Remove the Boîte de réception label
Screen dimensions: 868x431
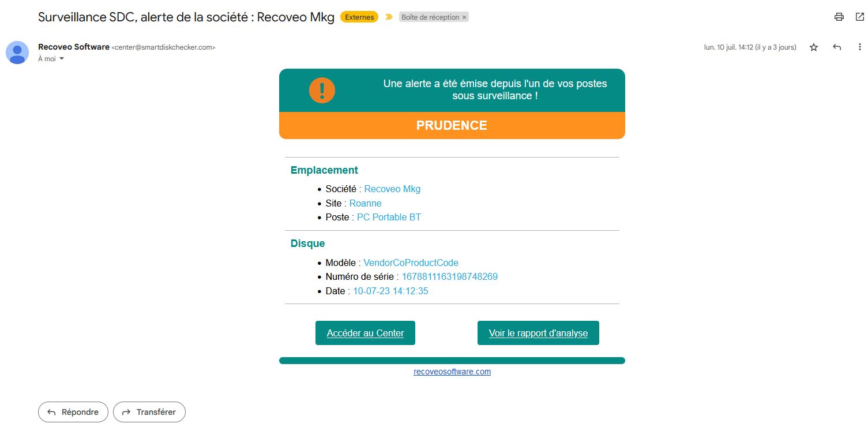(464, 17)
